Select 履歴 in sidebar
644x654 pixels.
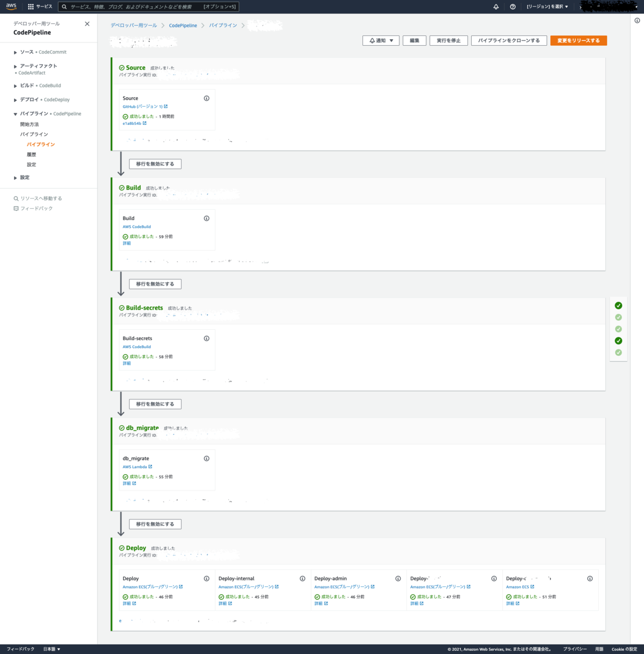[32, 155]
